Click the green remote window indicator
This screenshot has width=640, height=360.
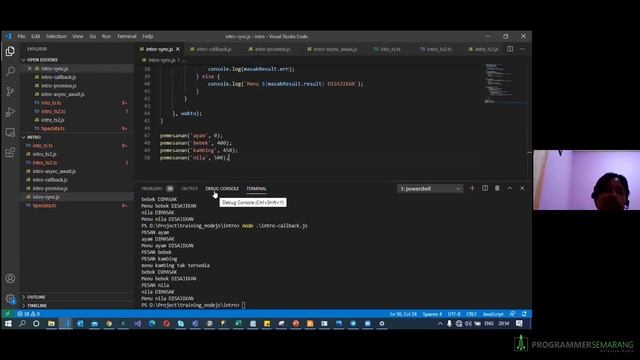coord(7,314)
